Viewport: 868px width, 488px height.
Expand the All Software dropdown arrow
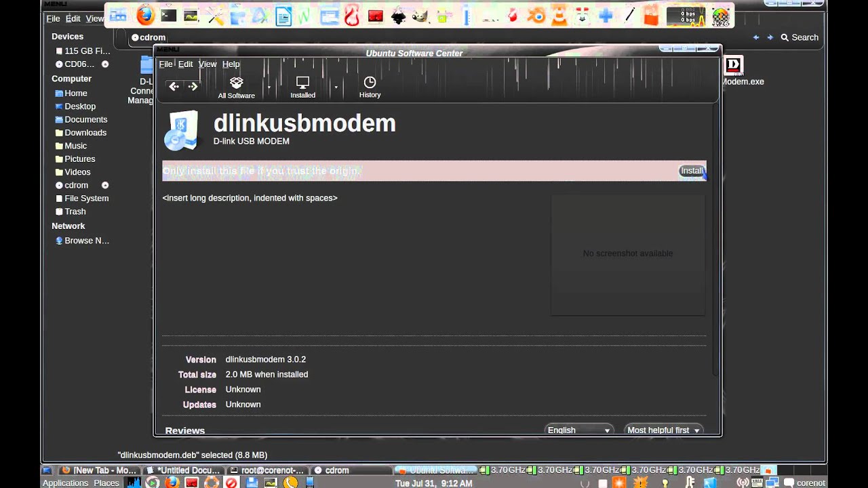coord(269,87)
